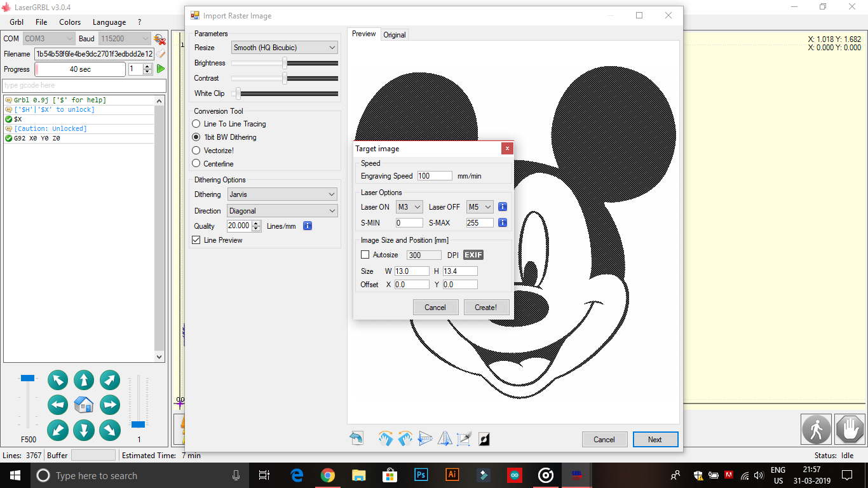This screenshot has height=488, width=868.
Task: Select the Rotate Clockwise icon
Action: click(x=386, y=438)
